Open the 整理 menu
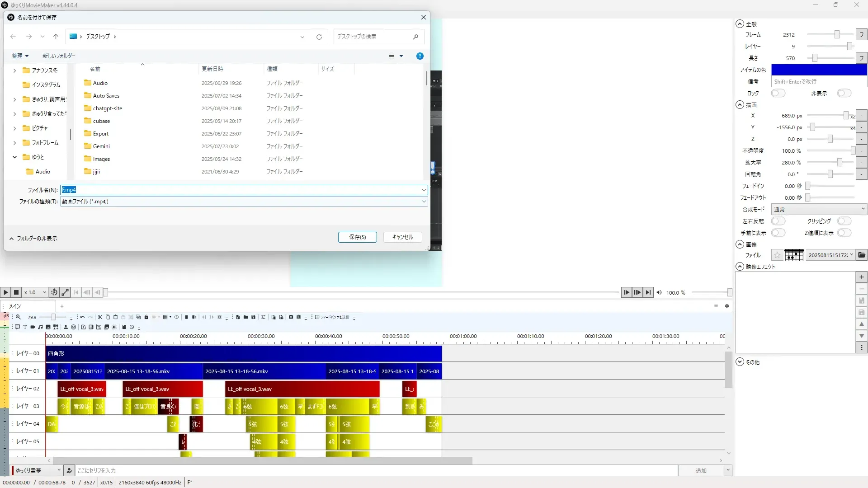This screenshot has width=868, height=488. (x=20, y=56)
